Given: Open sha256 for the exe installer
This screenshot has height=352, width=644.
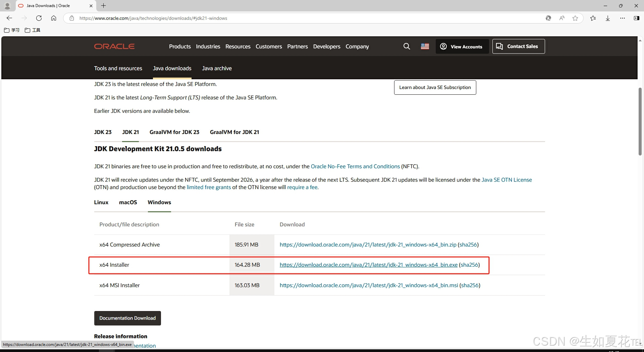Looking at the screenshot, I should (x=469, y=265).
